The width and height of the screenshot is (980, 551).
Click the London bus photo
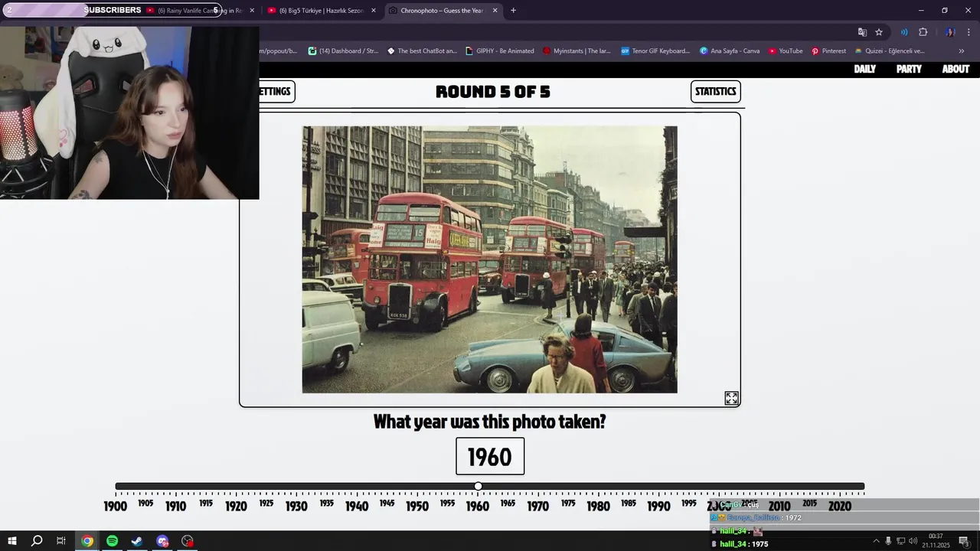490,259
